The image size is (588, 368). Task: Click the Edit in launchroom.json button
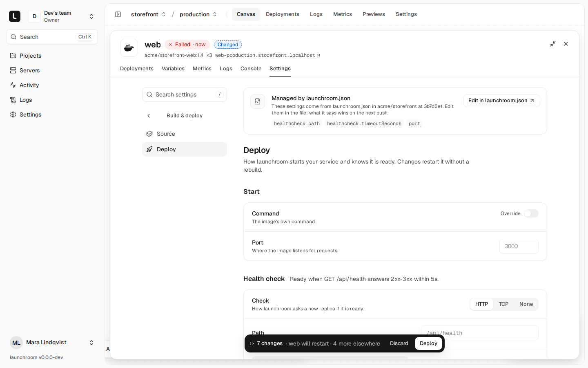tap(501, 101)
